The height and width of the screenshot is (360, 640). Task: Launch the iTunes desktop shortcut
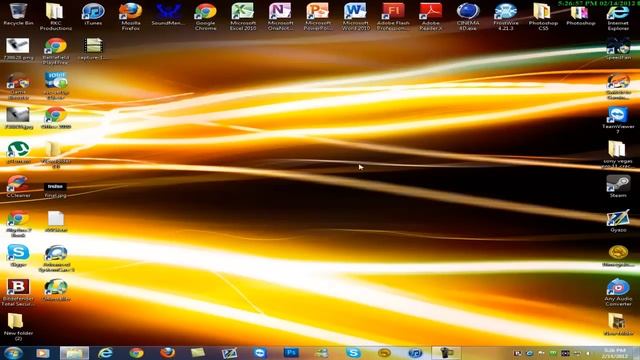click(x=93, y=14)
